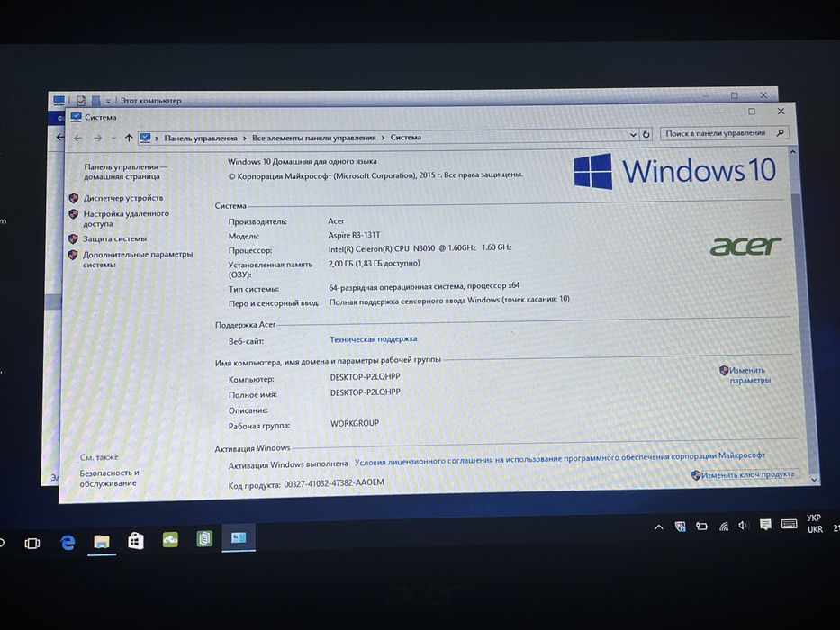The height and width of the screenshot is (630, 840).
Task: Open Диспетчер устройств link
Action: click(x=123, y=198)
